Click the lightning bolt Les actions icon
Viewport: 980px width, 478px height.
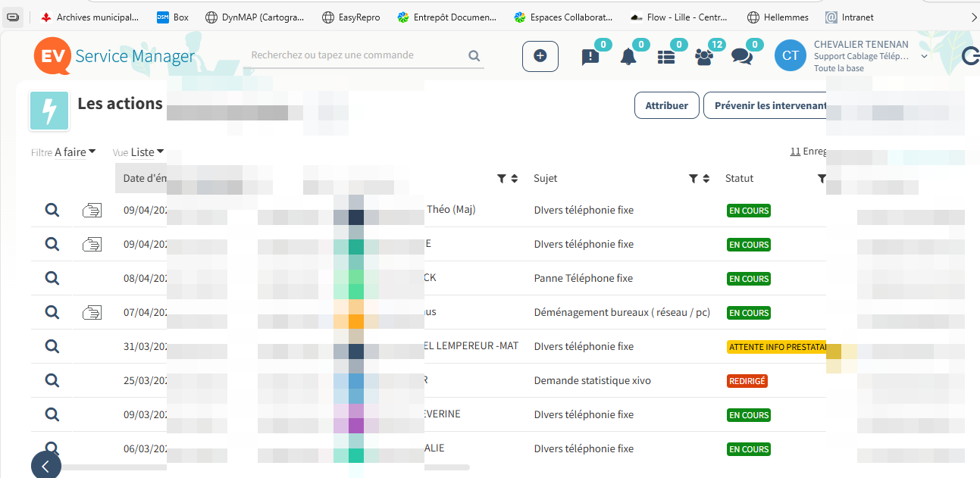click(x=49, y=111)
